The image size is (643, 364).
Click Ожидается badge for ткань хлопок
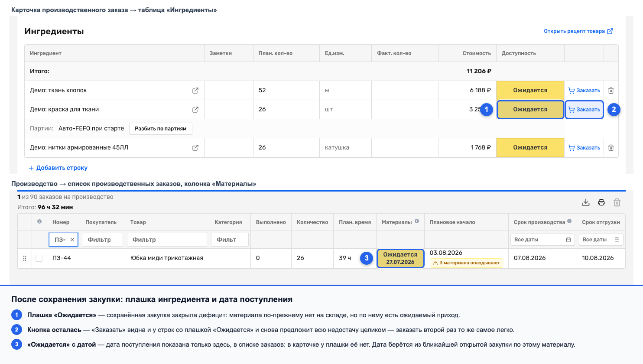(530, 91)
